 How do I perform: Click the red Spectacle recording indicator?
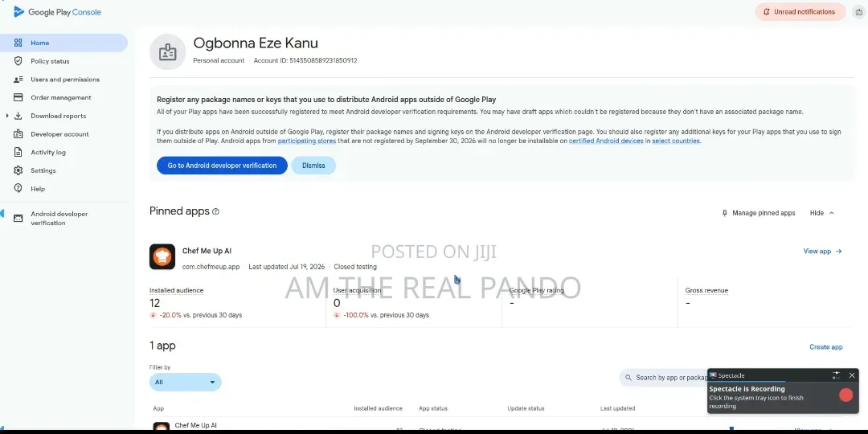tap(845, 395)
